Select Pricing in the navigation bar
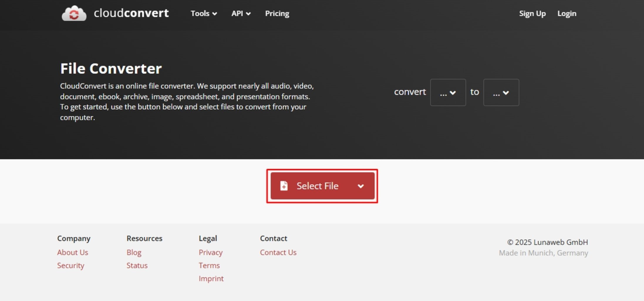 (x=277, y=14)
